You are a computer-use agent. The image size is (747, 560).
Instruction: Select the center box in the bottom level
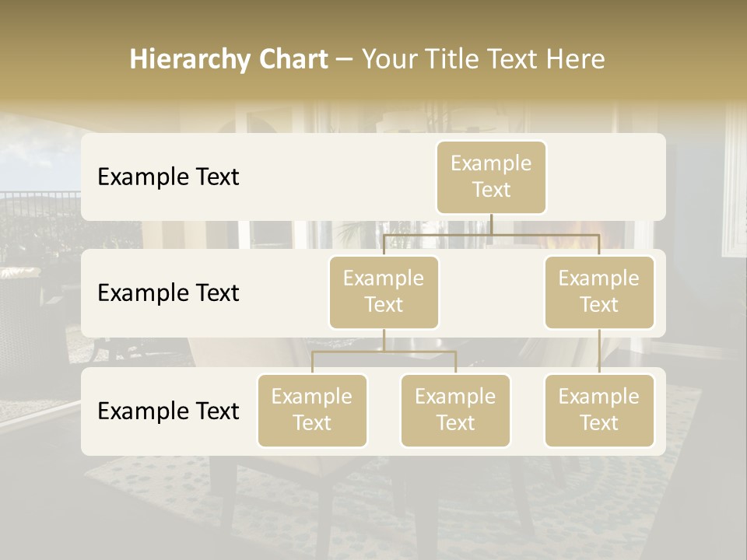pos(455,411)
